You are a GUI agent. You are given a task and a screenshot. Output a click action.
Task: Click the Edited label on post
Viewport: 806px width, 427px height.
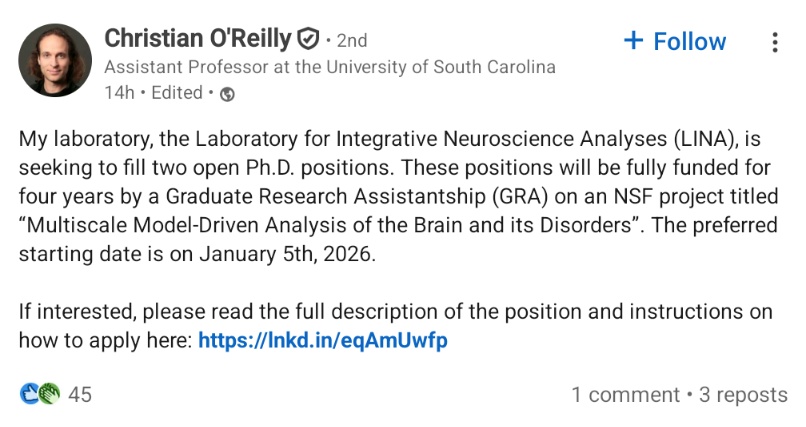tap(177, 93)
